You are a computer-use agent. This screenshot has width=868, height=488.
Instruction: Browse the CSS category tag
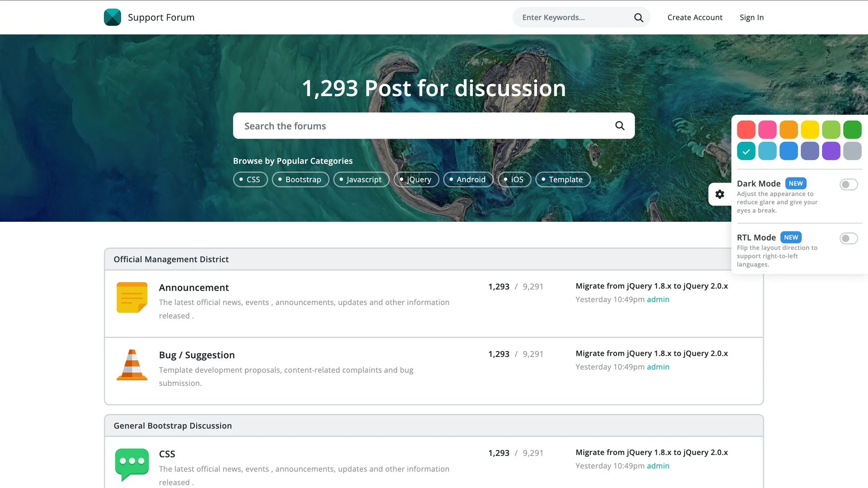pos(250,179)
